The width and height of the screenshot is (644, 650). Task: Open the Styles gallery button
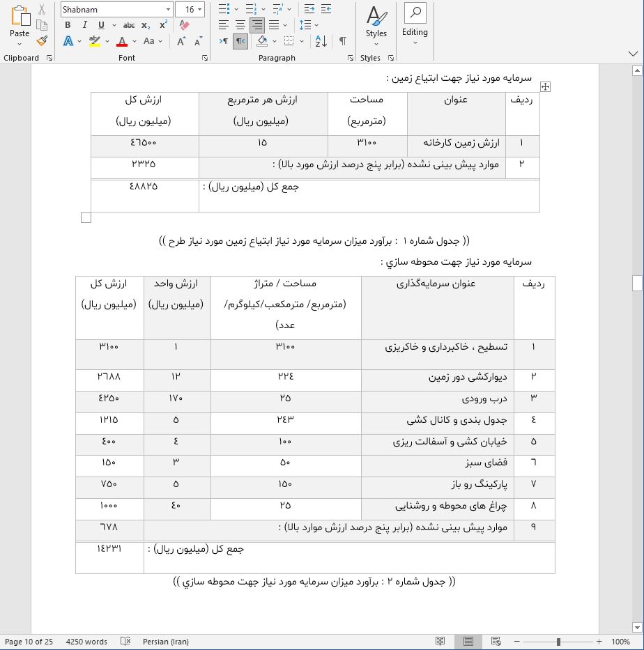(x=376, y=26)
